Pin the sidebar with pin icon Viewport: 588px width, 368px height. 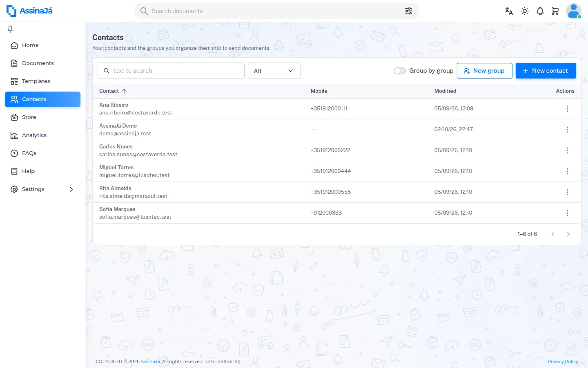[10, 29]
